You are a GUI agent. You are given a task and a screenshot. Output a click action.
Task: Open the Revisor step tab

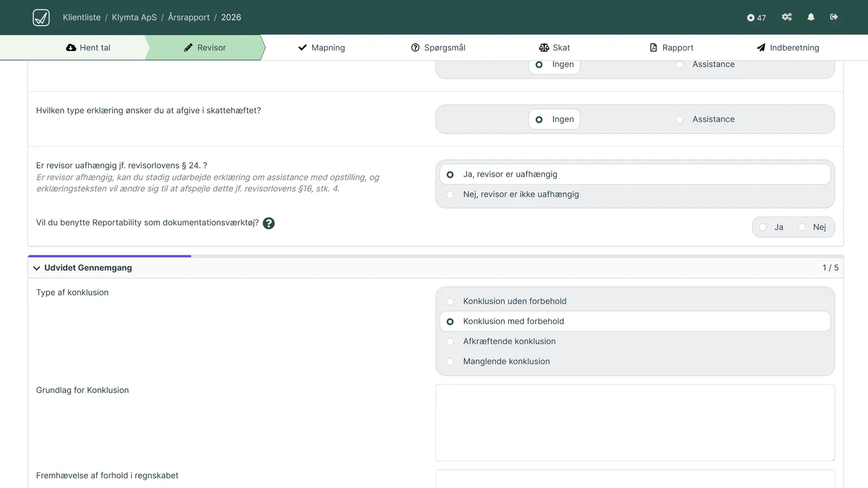point(205,48)
